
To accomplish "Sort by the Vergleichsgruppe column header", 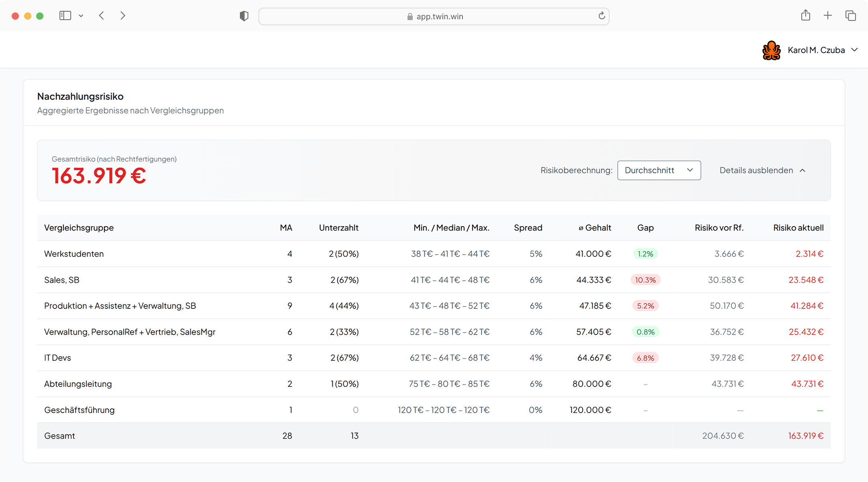I will point(79,228).
